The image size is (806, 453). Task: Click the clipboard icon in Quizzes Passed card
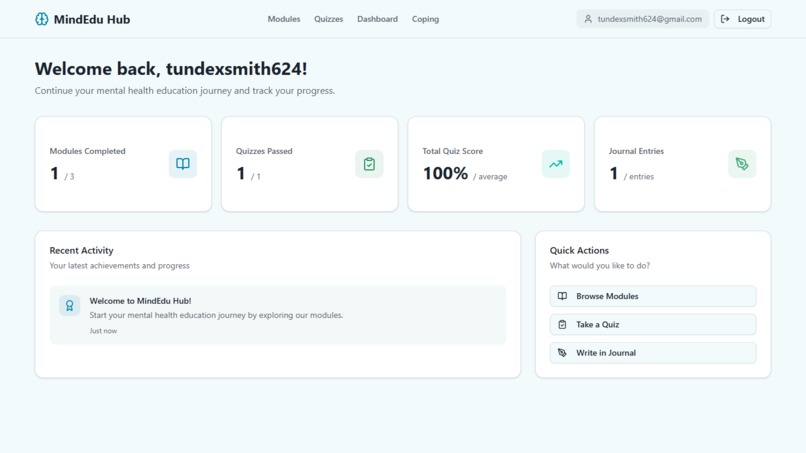[369, 164]
